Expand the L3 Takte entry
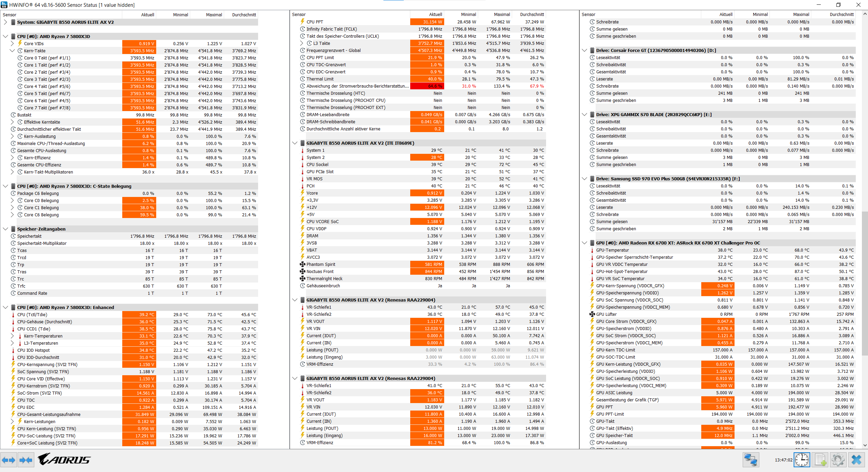Viewport: 868px width, 472px height. 302,43
